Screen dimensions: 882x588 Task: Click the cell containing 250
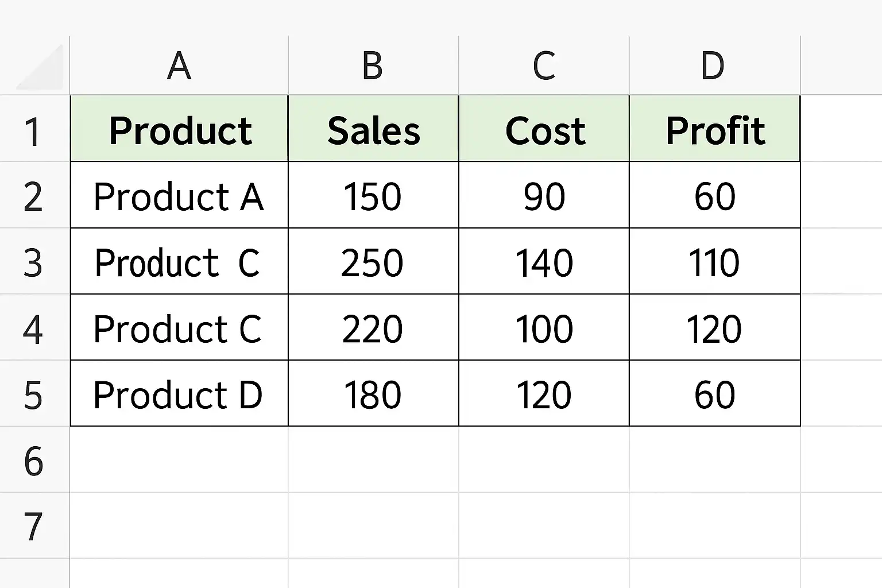[373, 261]
